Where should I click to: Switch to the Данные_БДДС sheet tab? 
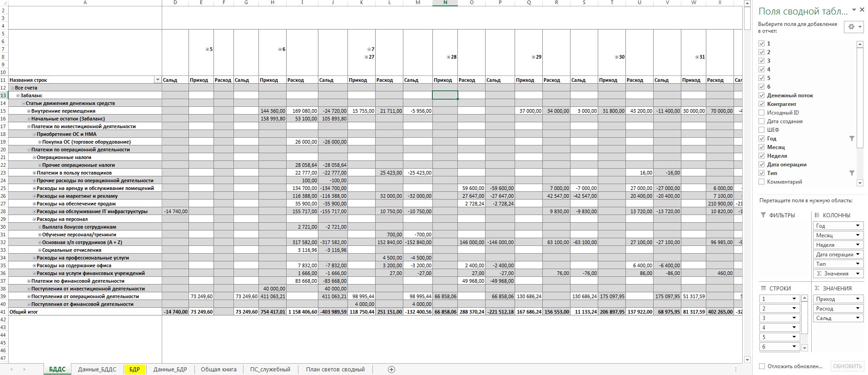click(x=97, y=370)
